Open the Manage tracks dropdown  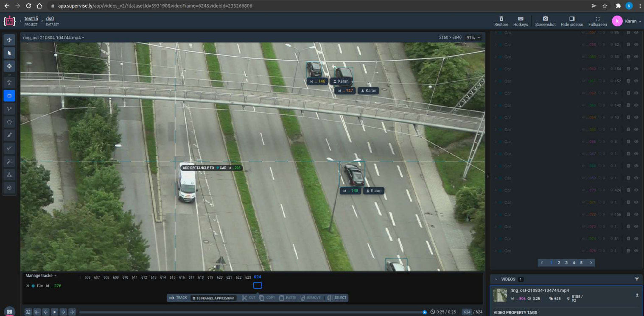[x=41, y=276]
